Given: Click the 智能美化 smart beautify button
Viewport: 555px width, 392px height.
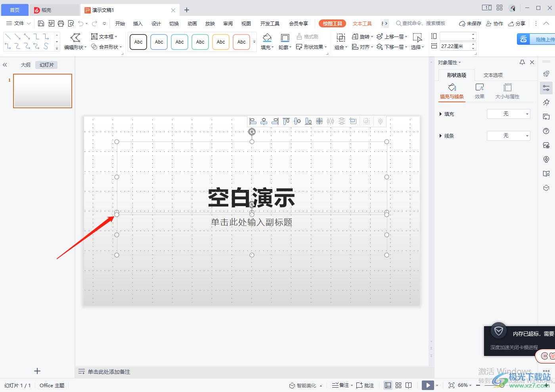Looking at the screenshot, I should click(x=305, y=385).
